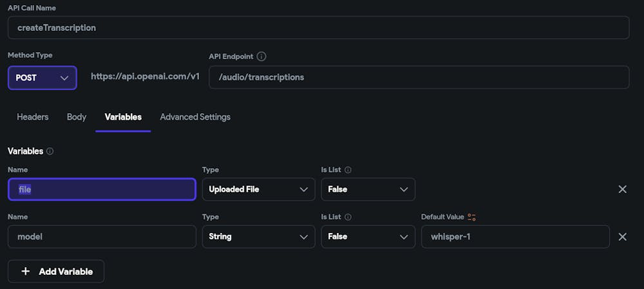Screen dimensions: 644x289
Task: Click the plus icon on Add Variable
Action: [26, 272]
